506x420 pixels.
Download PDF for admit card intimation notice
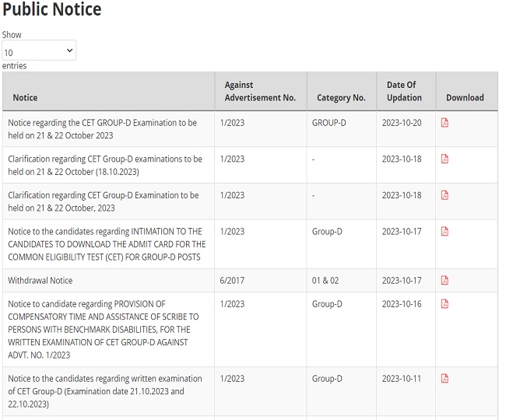click(445, 232)
